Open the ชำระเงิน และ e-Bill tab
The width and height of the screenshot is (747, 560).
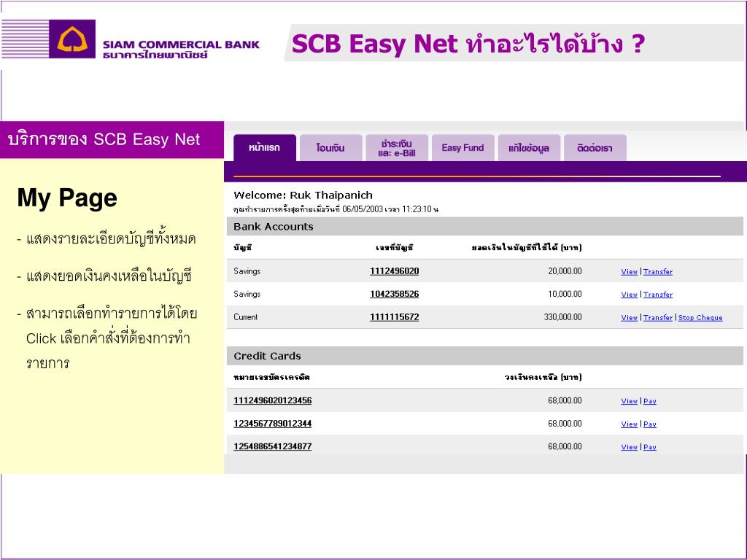(397, 148)
